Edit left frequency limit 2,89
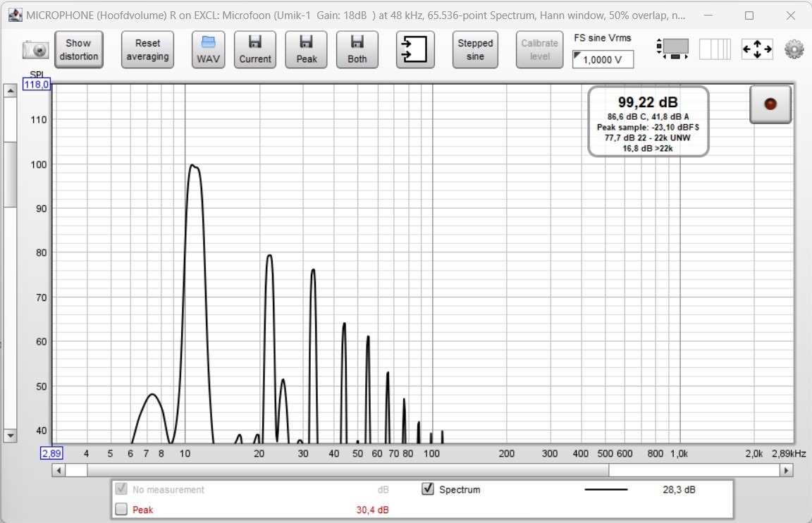 [x=51, y=454]
